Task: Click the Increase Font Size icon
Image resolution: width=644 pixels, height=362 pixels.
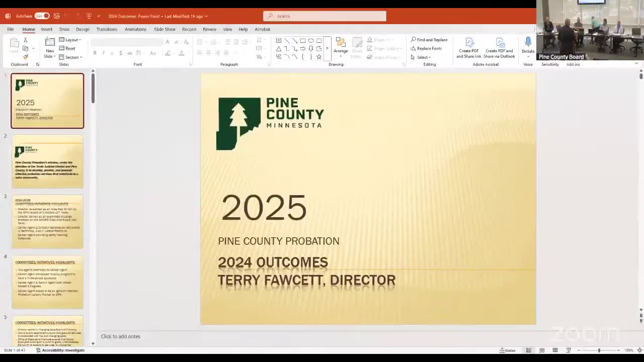Action: [x=168, y=42]
